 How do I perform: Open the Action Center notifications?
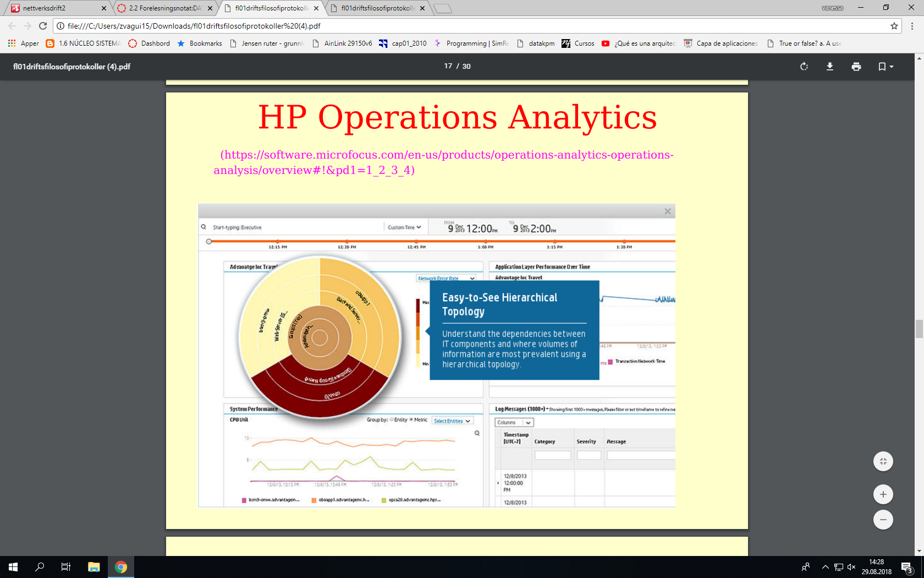tap(907, 567)
